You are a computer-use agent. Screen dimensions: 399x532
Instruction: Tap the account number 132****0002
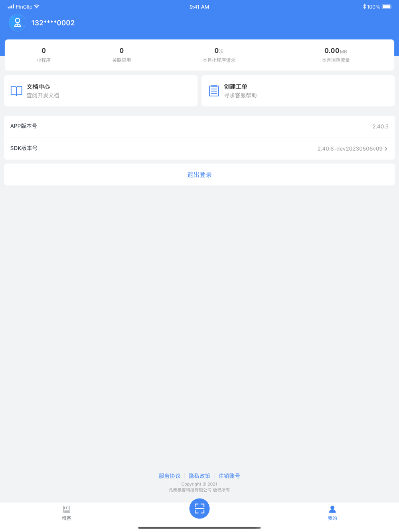(53, 23)
